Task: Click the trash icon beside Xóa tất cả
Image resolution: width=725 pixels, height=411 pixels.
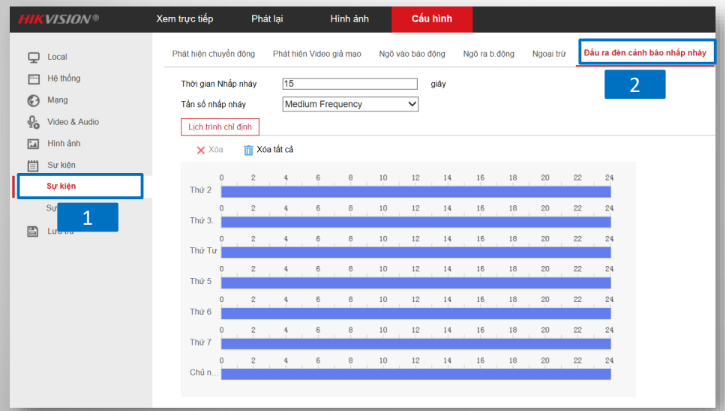Action: 248,150
